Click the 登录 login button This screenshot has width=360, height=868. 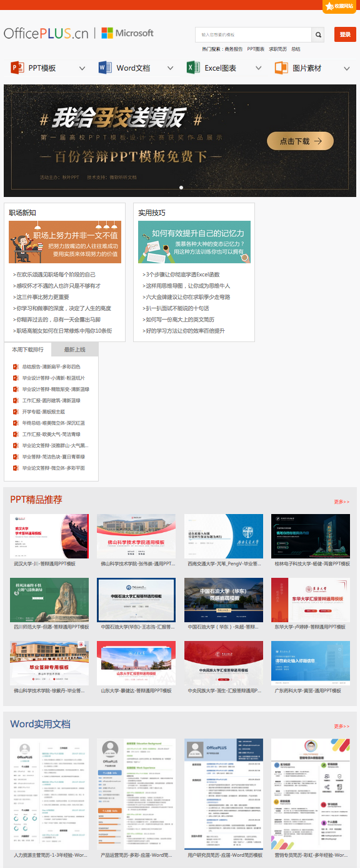(x=345, y=34)
